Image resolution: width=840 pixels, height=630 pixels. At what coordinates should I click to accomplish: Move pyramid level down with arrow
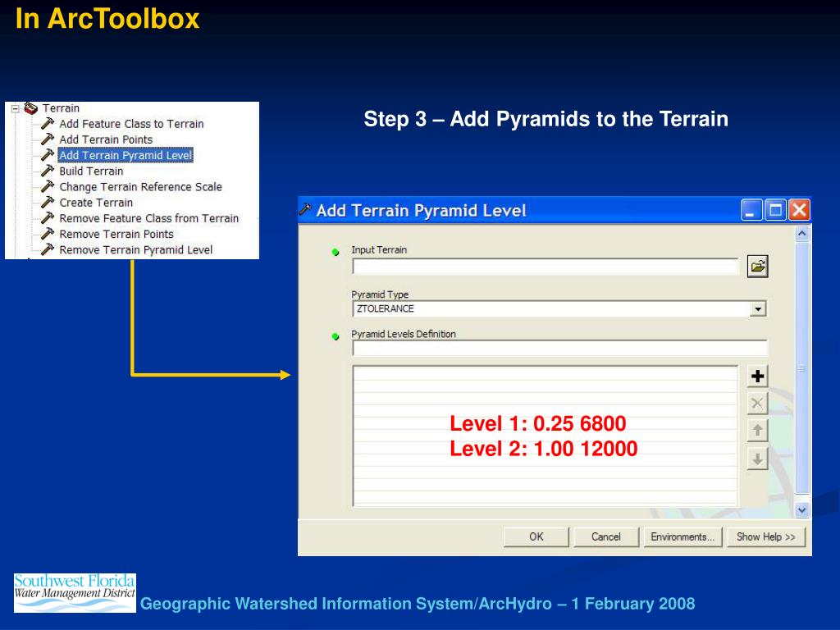[x=757, y=459]
